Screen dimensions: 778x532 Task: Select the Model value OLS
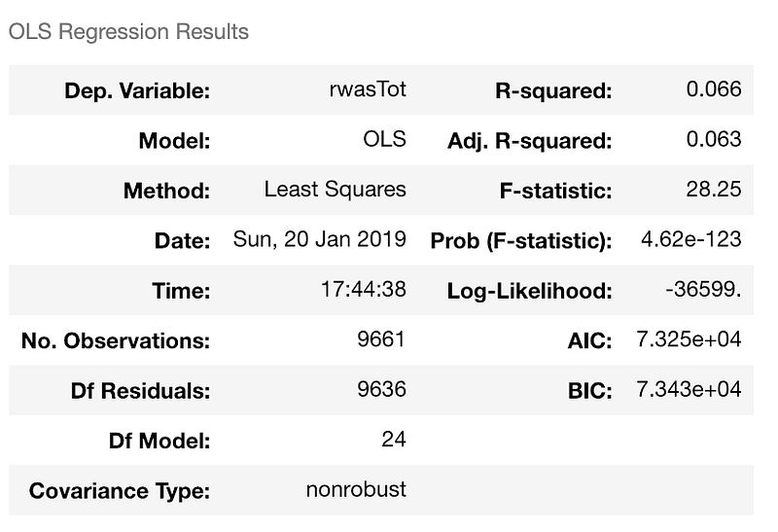(x=382, y=140)
